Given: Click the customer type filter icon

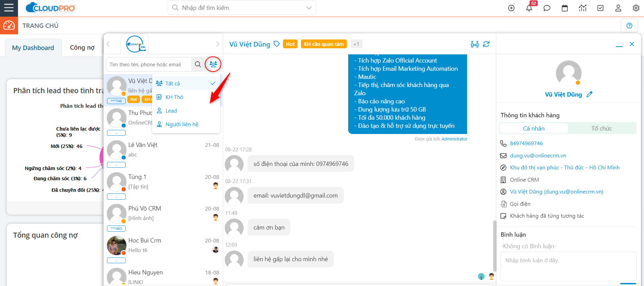Looking at the screenshot, I should tap(213, 64).
